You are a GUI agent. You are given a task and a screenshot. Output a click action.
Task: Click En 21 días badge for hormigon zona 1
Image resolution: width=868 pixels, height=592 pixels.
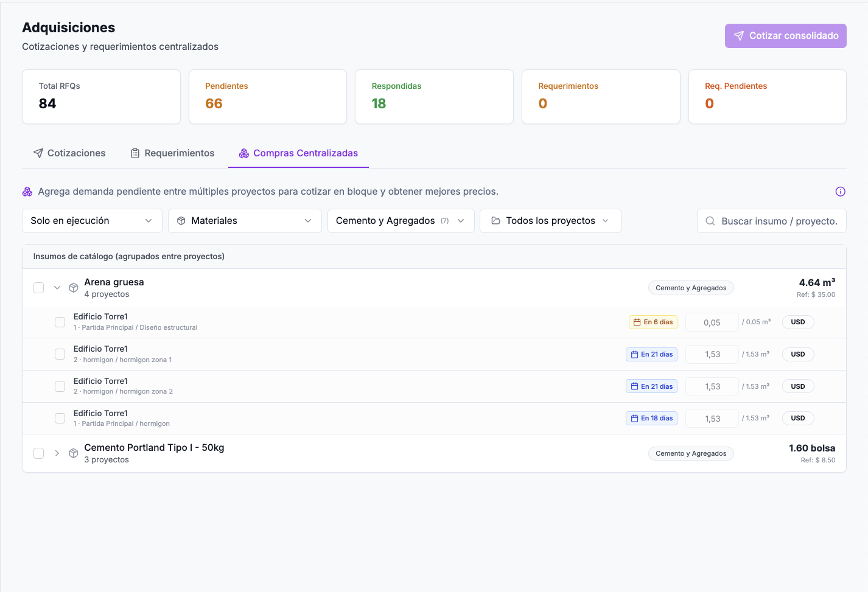coord(651,354)
